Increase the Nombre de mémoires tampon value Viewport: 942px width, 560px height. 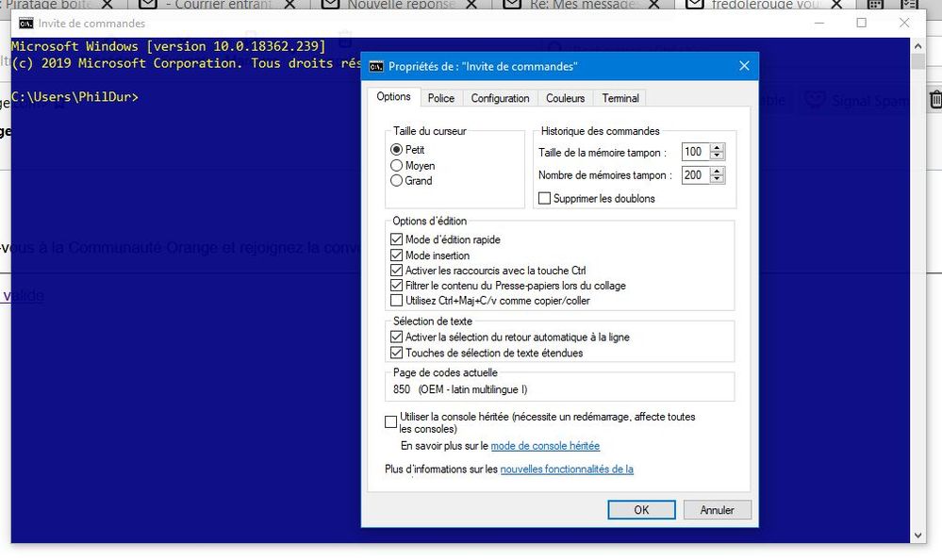pos(717,172)
